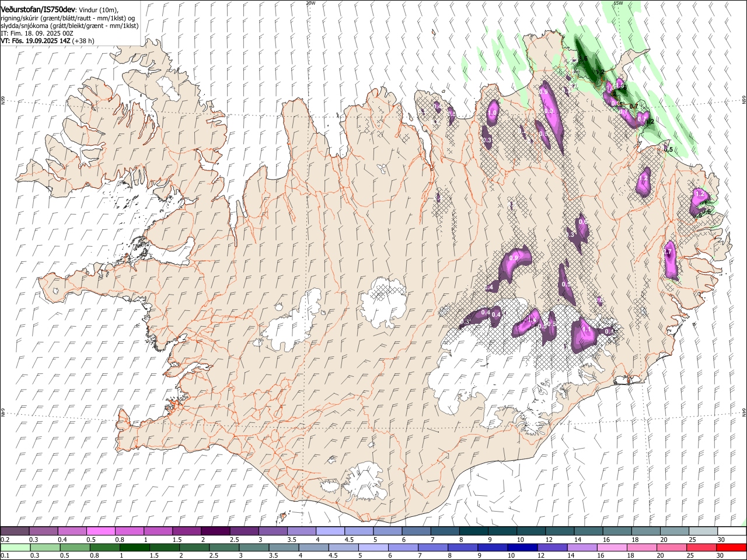Pick the 1.5 swatch in upper purple legend row
The image size is (747, 560).
[187, 531]
